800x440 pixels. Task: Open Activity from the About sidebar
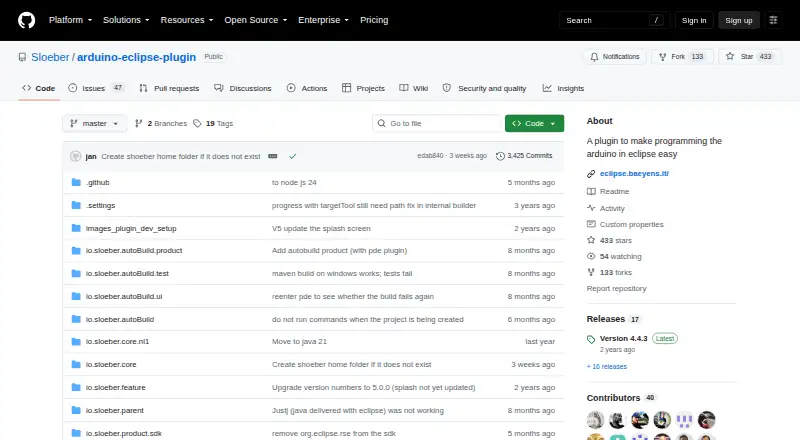606,208
